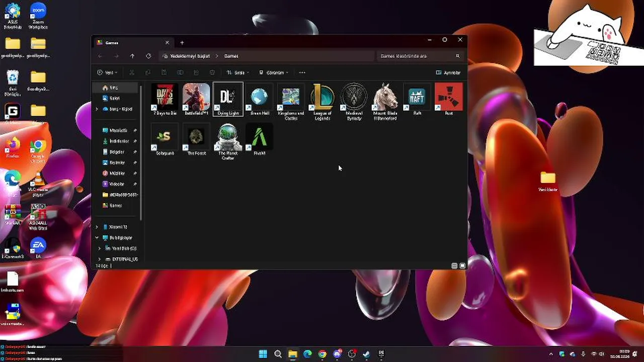Select the Battlefield 1 game shortcut
The image size is (644, 362).
click(196, 100)
